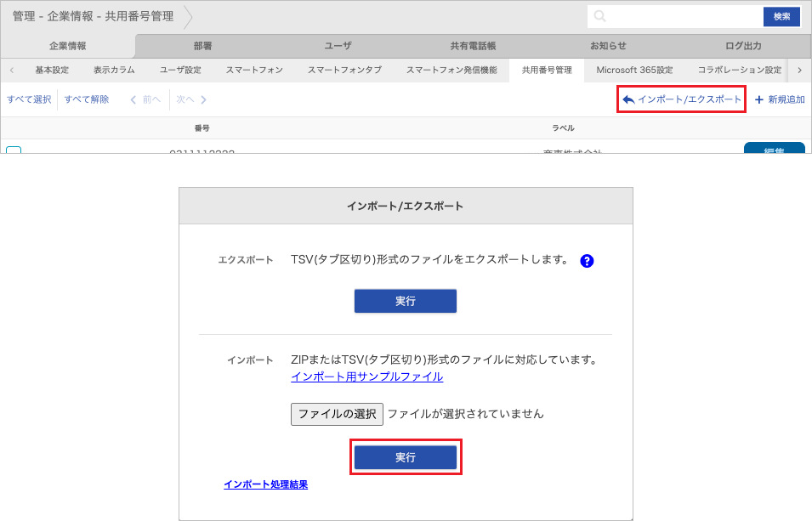Click the question mark help icon beside export description

[587, 261]
